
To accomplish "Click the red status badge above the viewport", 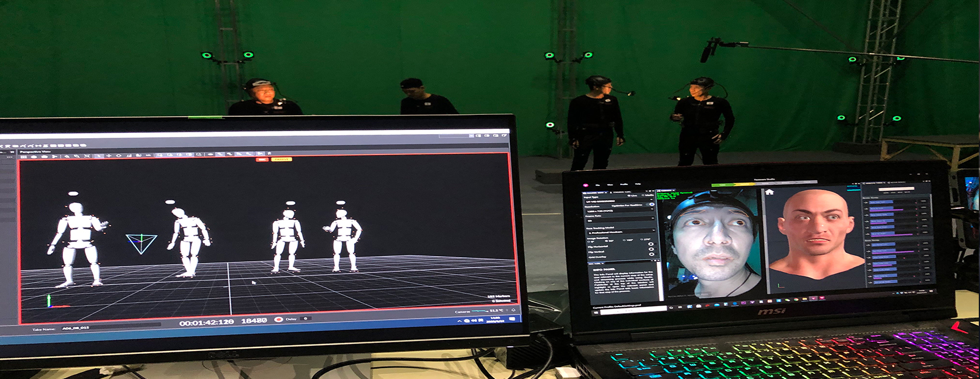I will pyautogui.click(x=262, y=159).
